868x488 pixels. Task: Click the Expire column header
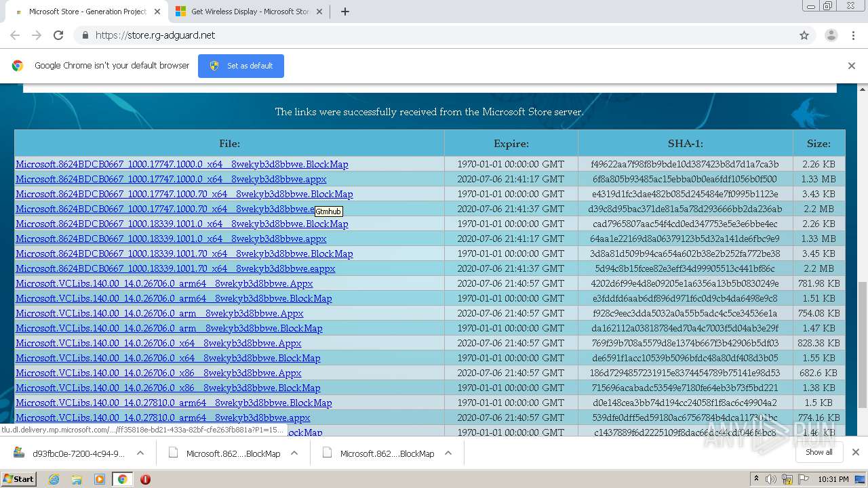click(511, 144)
